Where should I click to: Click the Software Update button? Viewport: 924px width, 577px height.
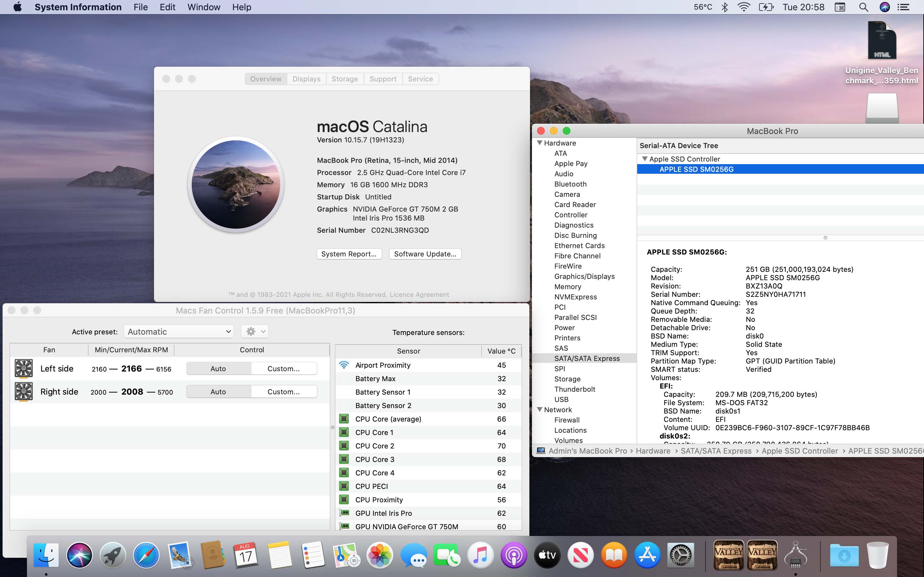(425, 254)
